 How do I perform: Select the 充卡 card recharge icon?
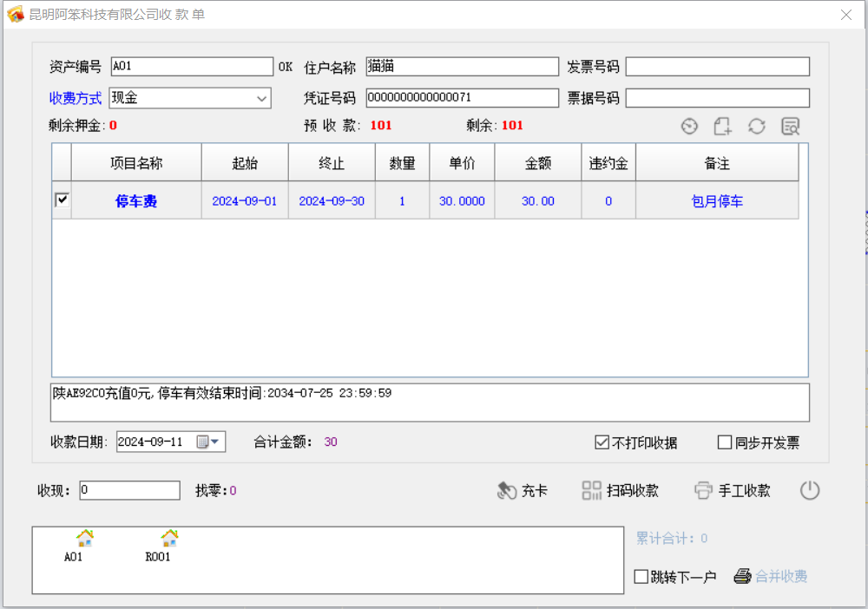coord(508,489)
